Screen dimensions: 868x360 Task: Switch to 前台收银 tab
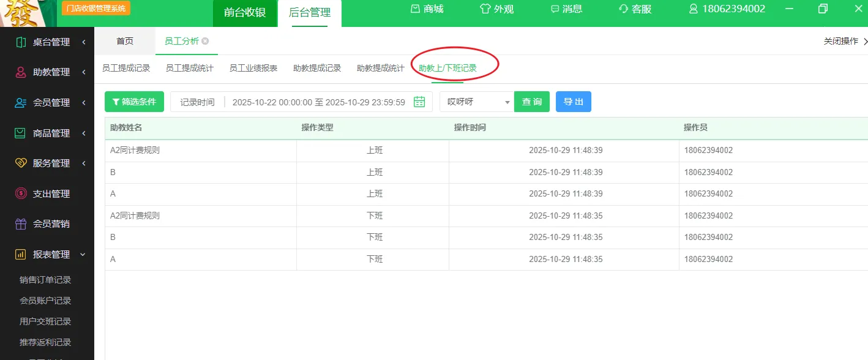245,13
